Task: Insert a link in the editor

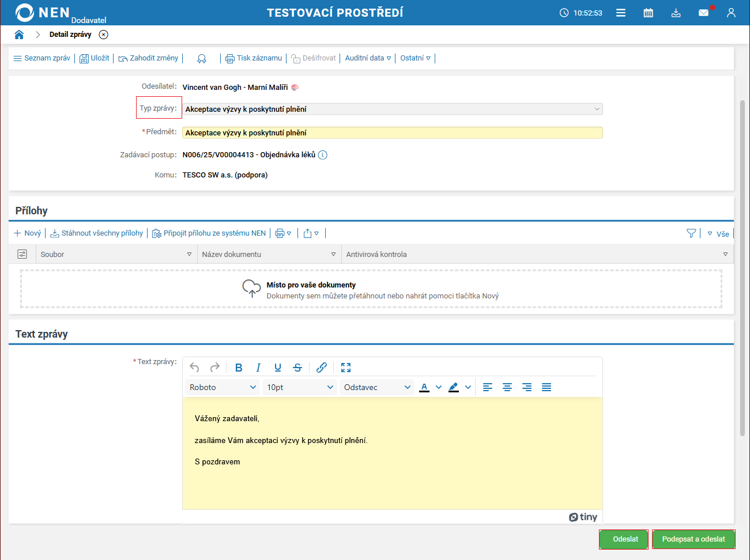Action: (322, 368)
